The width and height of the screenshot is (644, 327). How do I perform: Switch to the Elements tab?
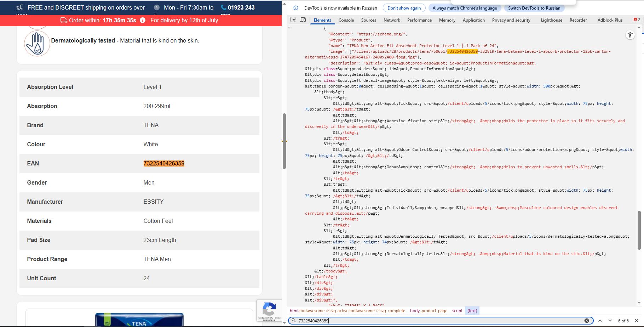[x=322, y=20]
